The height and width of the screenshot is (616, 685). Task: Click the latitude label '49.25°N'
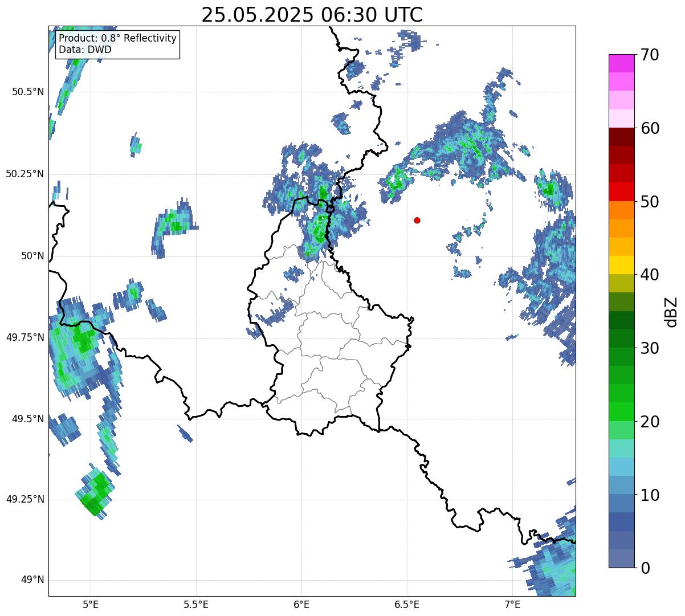pyautogui.click(x=25, y=499)
